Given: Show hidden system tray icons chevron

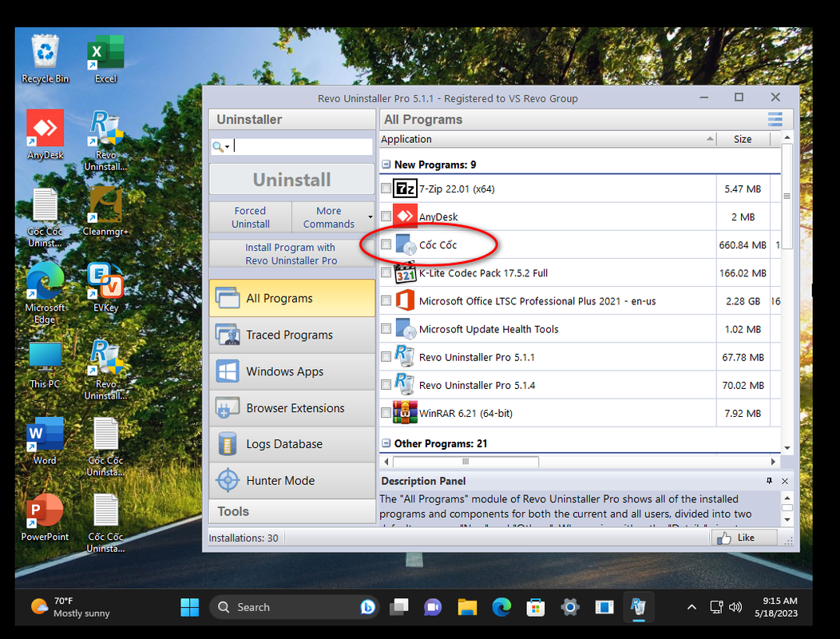Looking at the screenshot, I should point(691,607).
